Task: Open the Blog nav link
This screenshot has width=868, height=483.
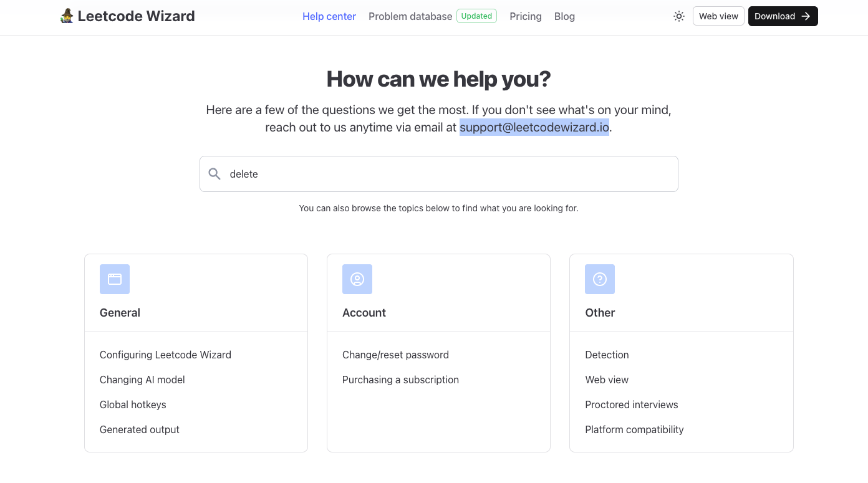Action: tap(564, 16)
